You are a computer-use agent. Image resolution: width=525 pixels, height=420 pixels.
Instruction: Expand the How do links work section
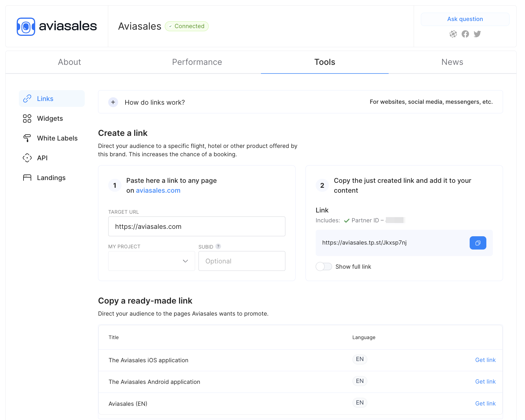click(x=113, y=102)
